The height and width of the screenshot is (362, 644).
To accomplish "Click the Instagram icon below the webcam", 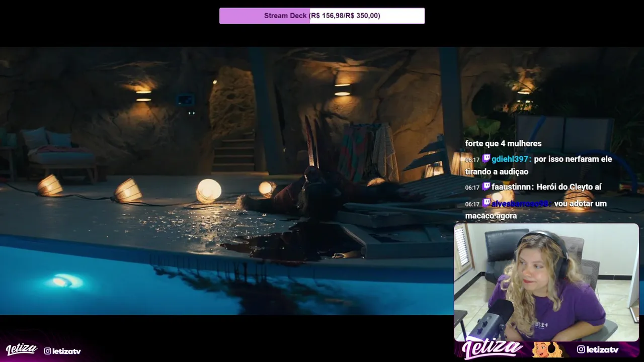I will (581, 349).
